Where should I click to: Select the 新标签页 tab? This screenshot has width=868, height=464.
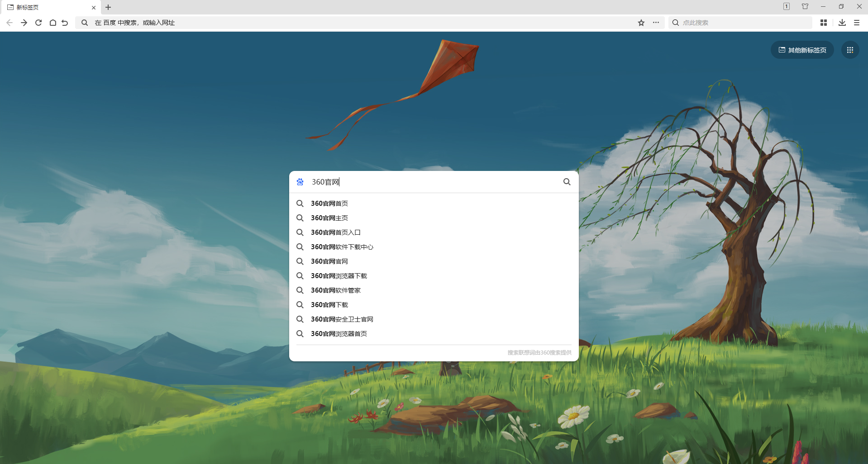[x=51, y=8]
